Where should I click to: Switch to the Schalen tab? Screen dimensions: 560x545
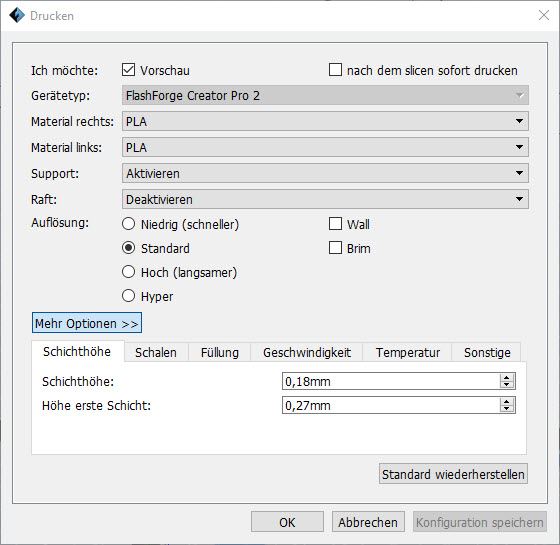(156, 352)
